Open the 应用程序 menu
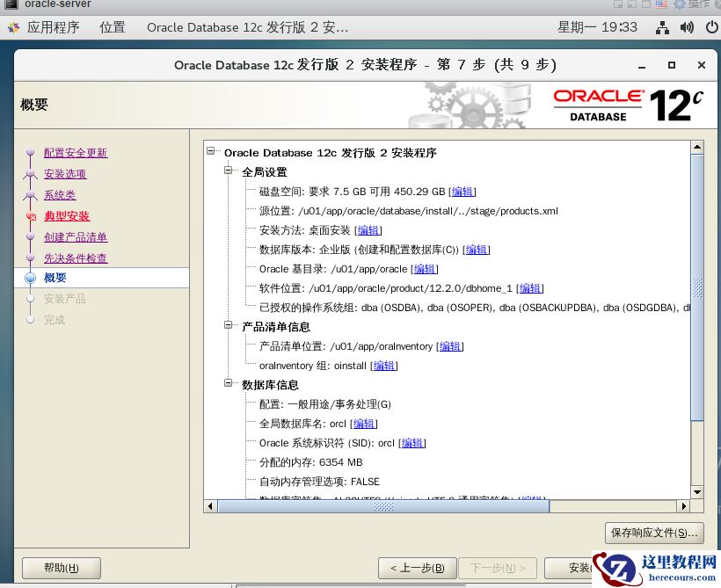 [x=53, y=27]
